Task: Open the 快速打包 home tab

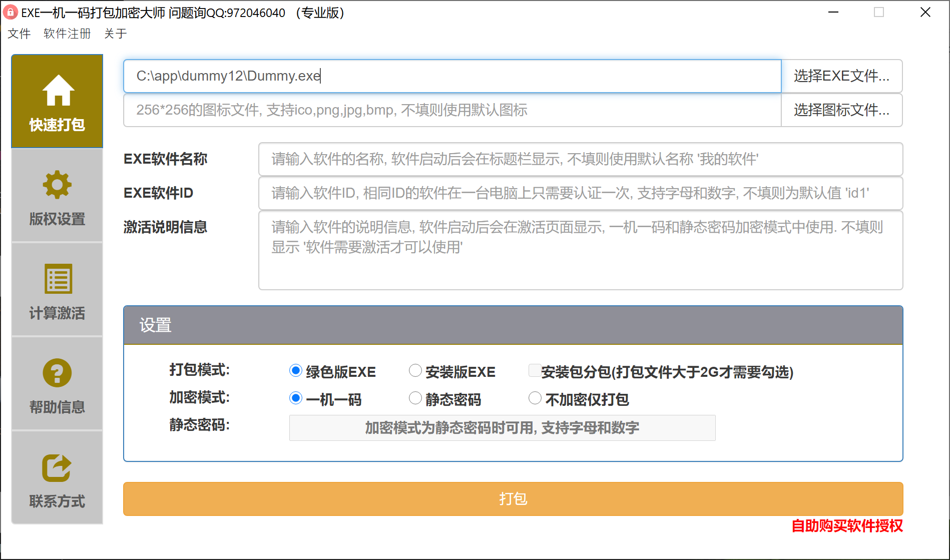Action: [x=57, y=101]
